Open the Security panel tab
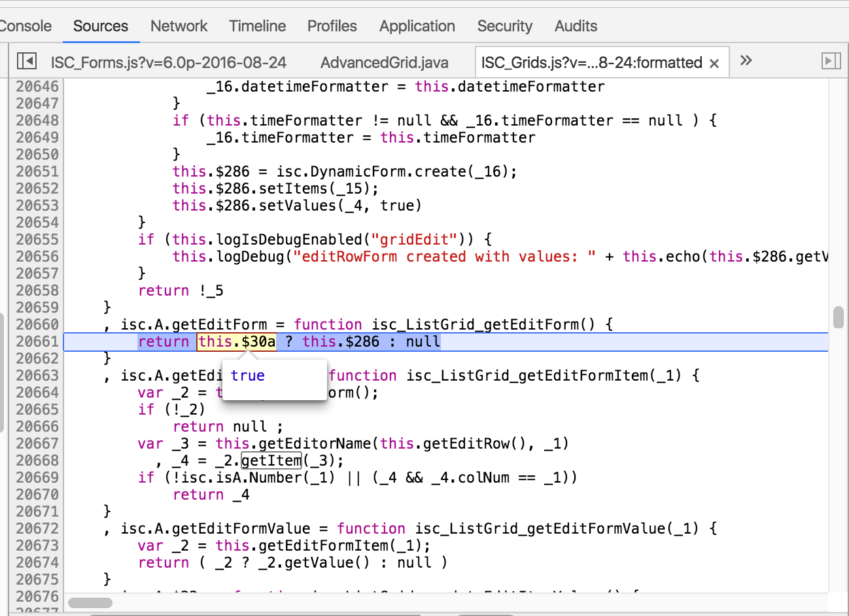Image resolution: width=849 pixels, height=616 pixels. [504, 26]
